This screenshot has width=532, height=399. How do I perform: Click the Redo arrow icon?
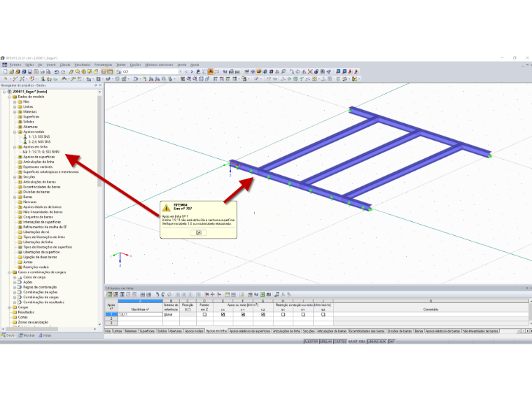point(63,71)
